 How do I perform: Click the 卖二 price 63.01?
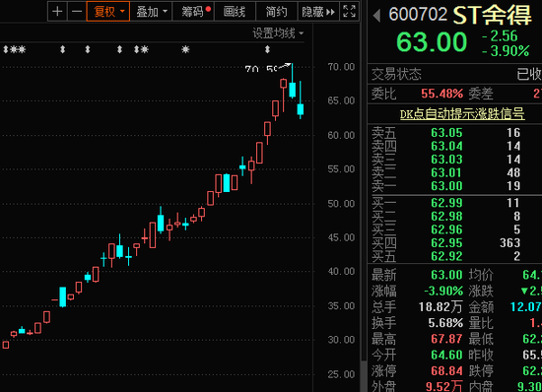pos(446,172)
